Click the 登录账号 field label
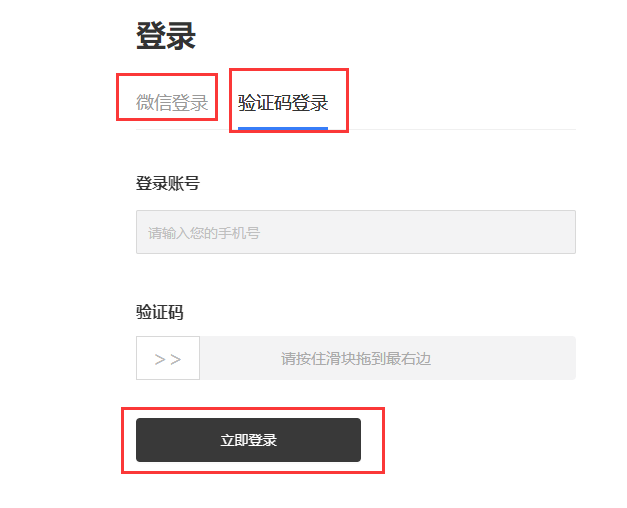The height and width of the screenshot is (508, 627). tap(167, 183)
